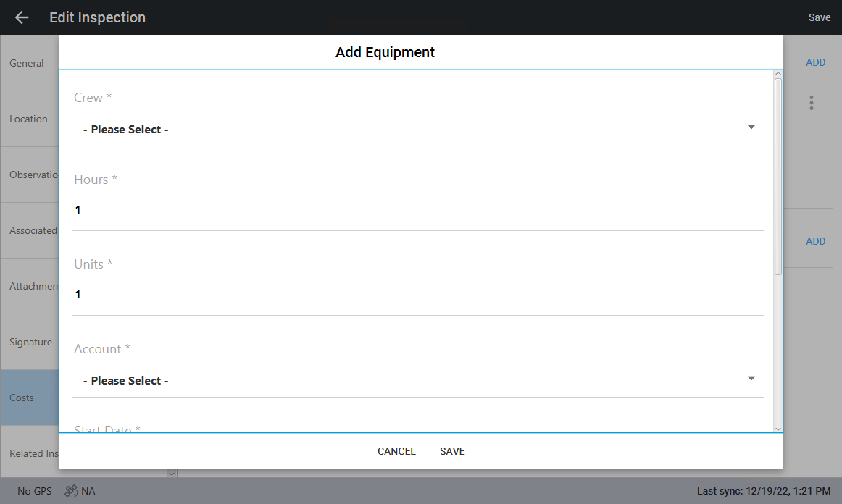Save the new equipment entry
The width and height of the screenshot is (842, 504).
click(452, 451)
